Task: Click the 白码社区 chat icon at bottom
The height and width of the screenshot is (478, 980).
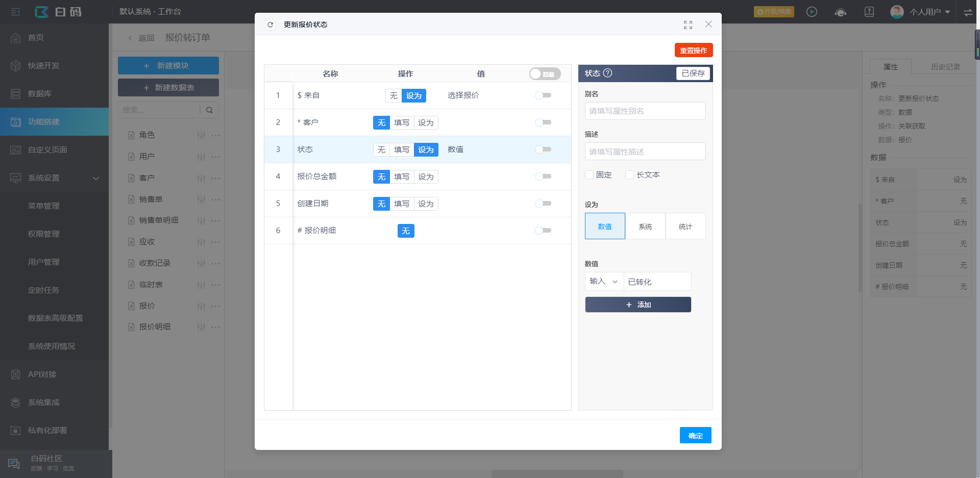Action: 14,463
